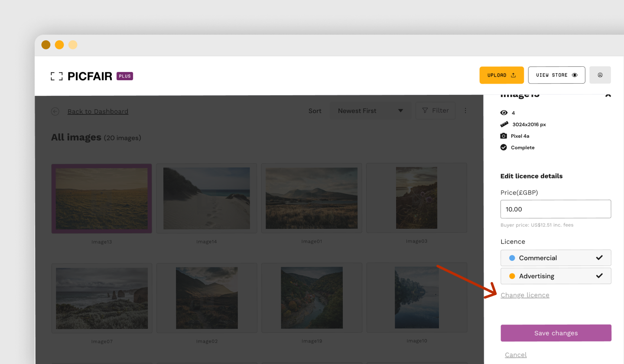Cancel editing licence details
The width and height of the screenshot is (624, 364).
pos(516,355)
